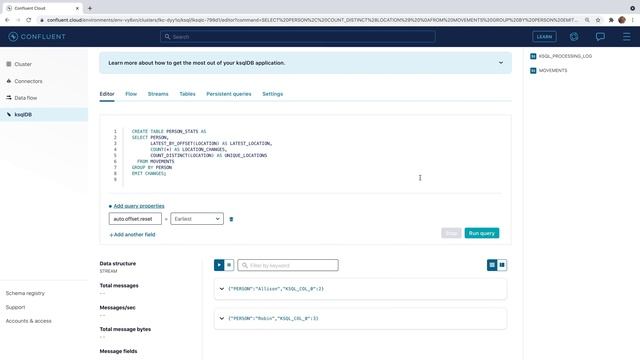
Task: Resume the message stream with play button
Action: 219,265
